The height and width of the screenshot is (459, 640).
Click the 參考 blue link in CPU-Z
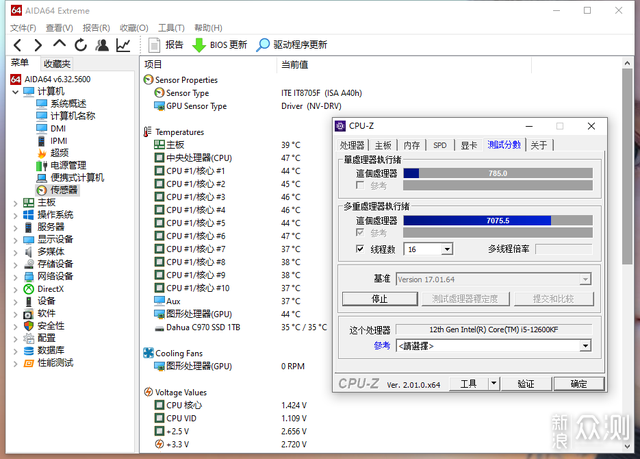click(x=382, y=346)
